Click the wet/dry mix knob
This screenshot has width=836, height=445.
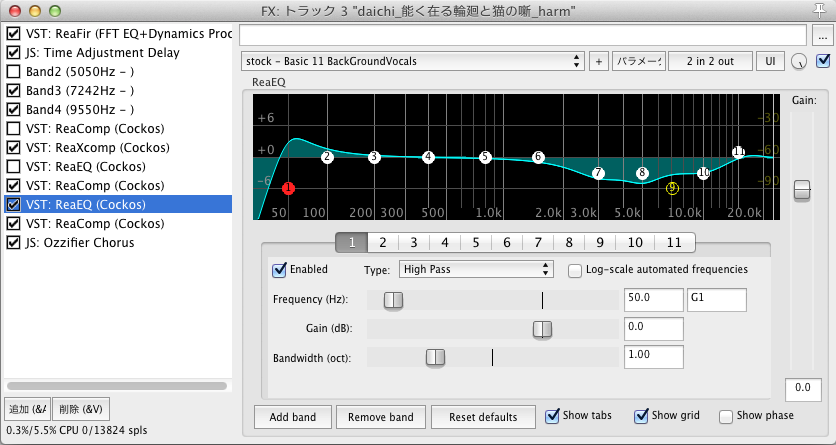point(799,61)
